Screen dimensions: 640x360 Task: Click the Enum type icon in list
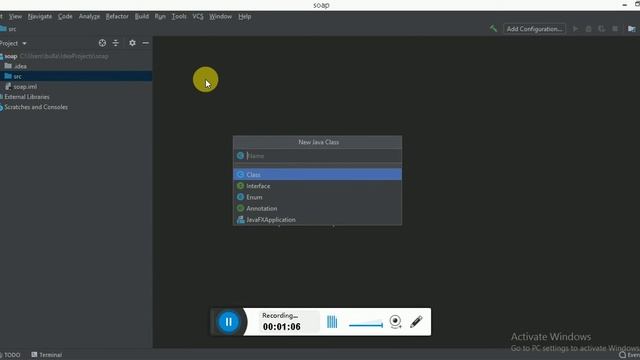click(240, 197)
